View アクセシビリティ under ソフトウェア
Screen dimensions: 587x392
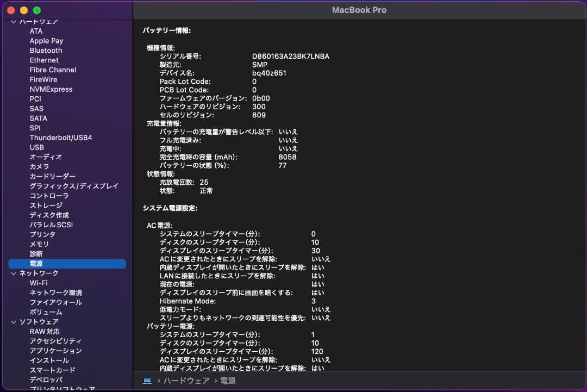(54, 341)
